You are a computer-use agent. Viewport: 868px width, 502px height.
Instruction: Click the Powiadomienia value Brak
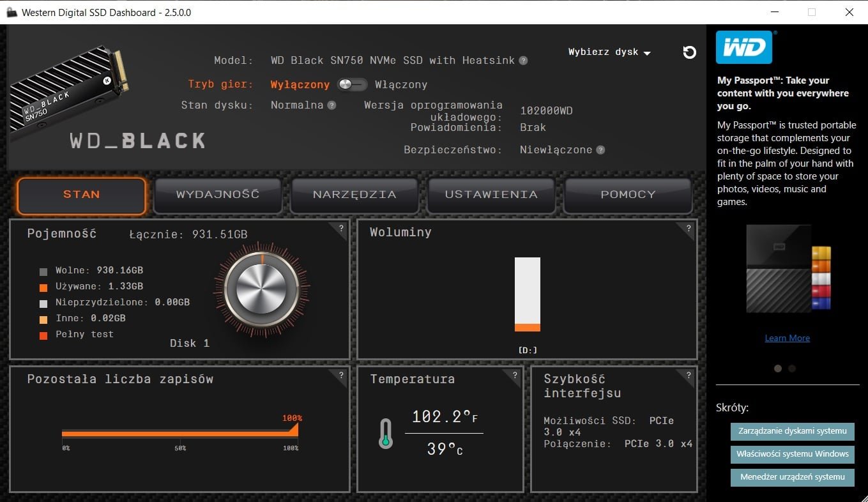pos(533,128)
